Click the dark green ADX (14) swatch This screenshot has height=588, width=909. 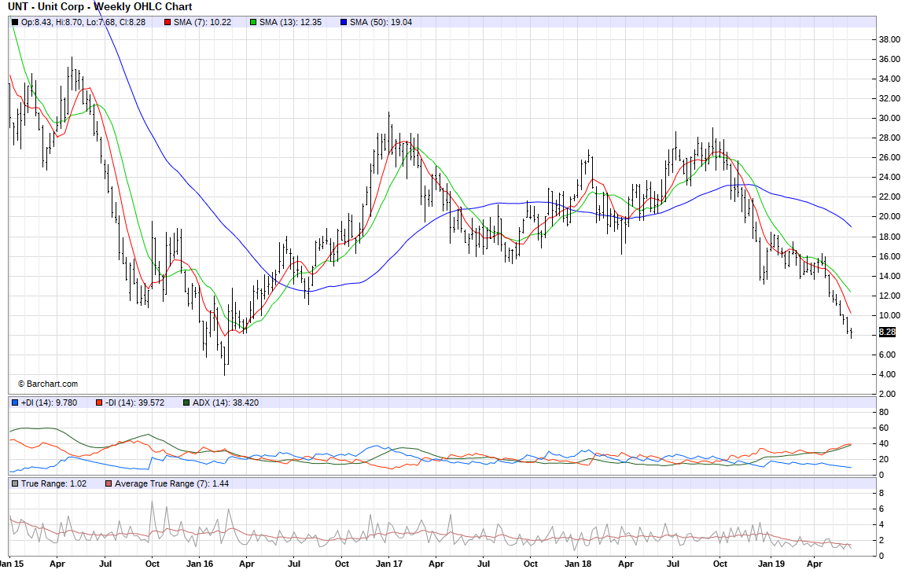(186, 402)
